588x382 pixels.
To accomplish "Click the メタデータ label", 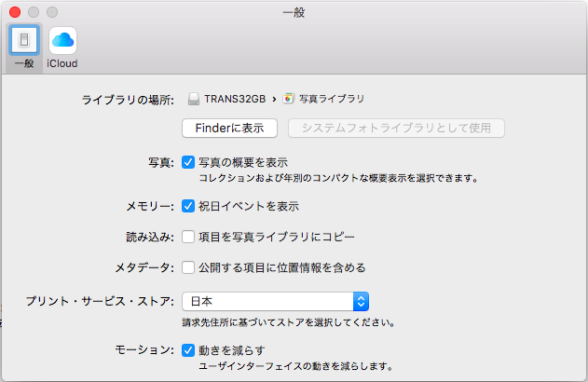I will [x=144, y=267].
